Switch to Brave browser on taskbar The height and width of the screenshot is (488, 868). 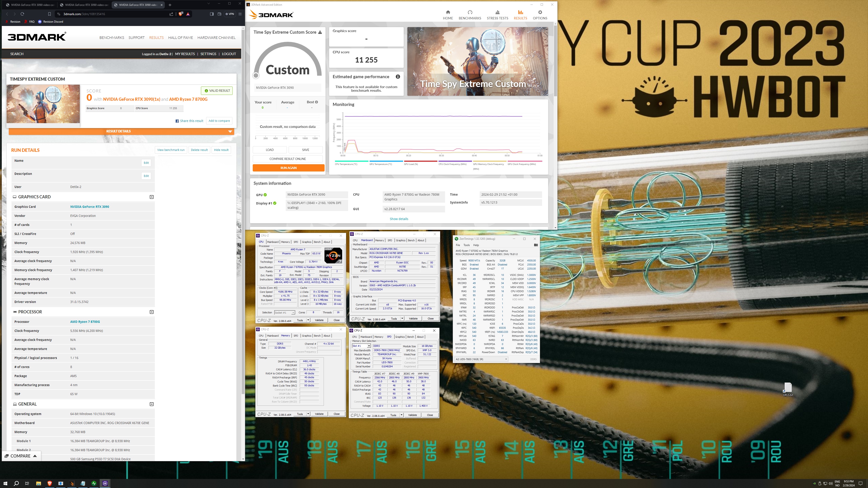point(50,483)
